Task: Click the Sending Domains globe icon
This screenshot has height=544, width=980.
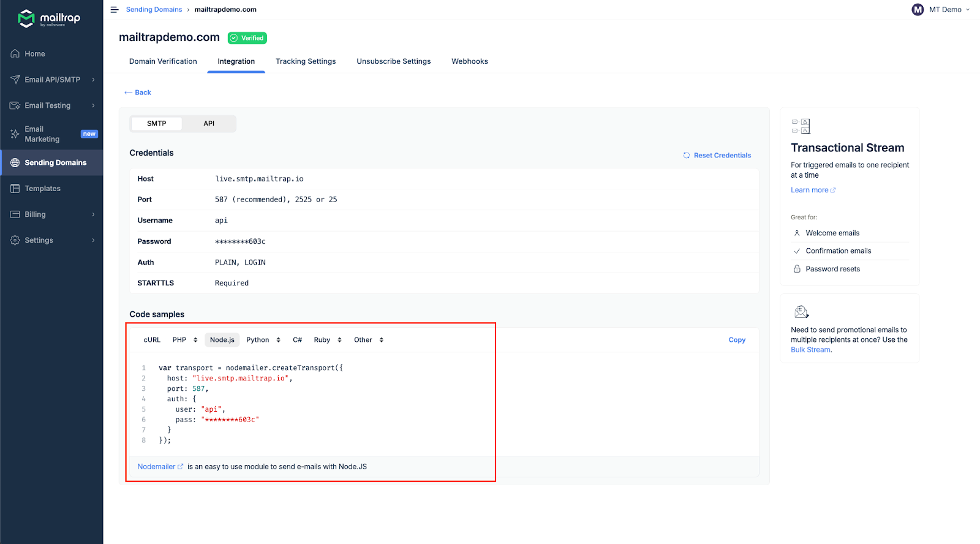Action: (15, 163)
